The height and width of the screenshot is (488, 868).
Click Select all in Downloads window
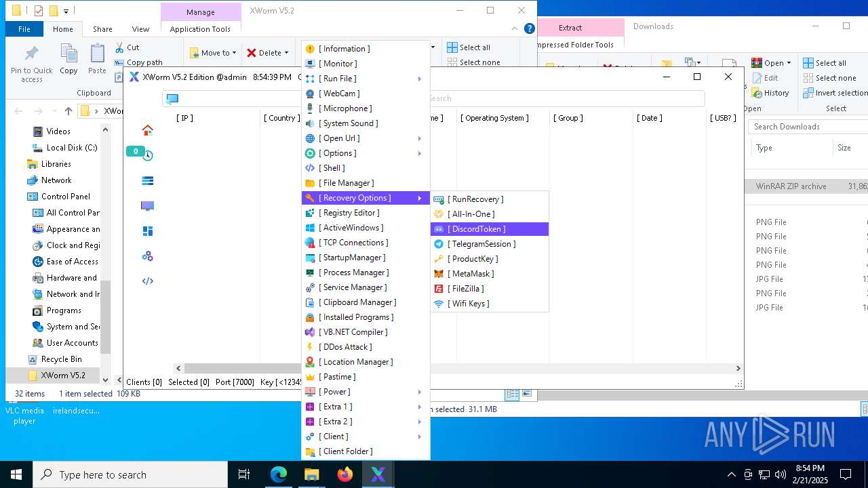coord(825,63)
